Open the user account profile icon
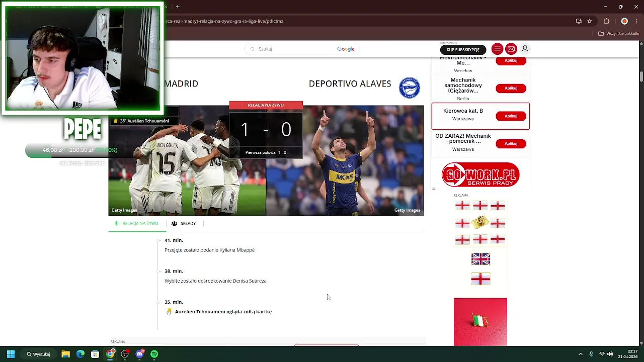Viewport: 644px width, 362px height. (525, 49)
